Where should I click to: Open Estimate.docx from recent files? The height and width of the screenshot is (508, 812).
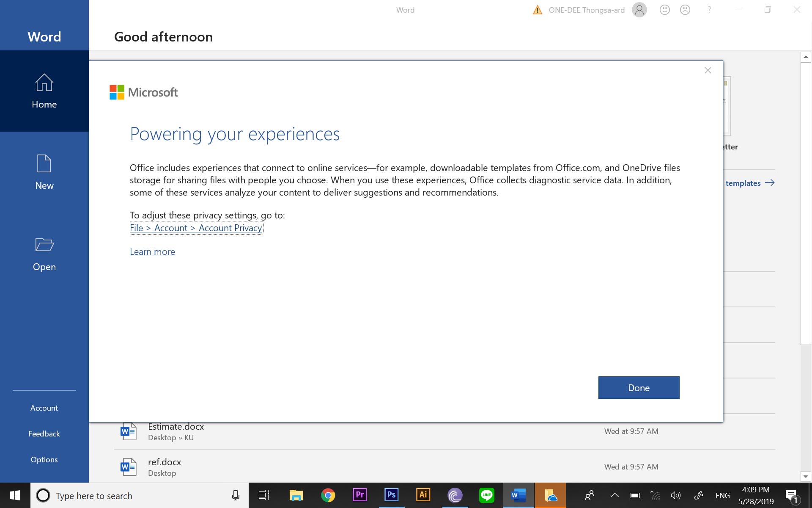coord(176,427)
